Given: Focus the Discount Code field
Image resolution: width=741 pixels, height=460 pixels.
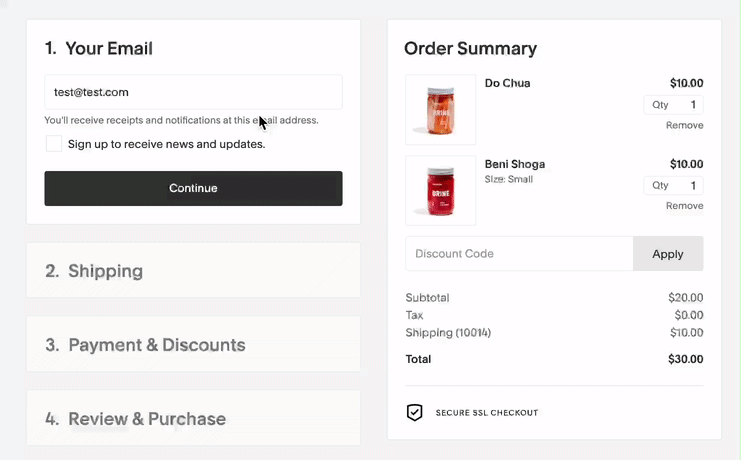Looking at the screenshot, I should pos(519,254).
